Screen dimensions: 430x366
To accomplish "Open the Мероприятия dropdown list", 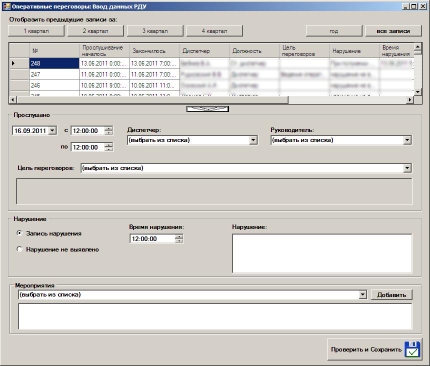I will 363,295.
